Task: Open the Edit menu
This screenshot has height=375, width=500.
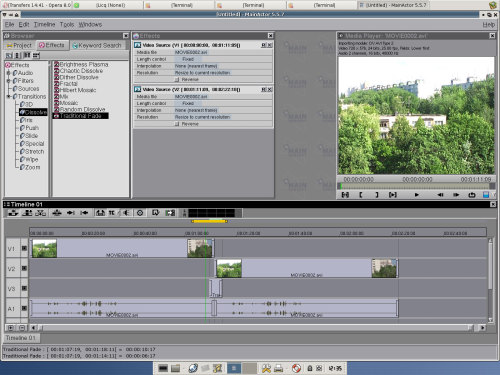Action: click(x=24, y=24)
